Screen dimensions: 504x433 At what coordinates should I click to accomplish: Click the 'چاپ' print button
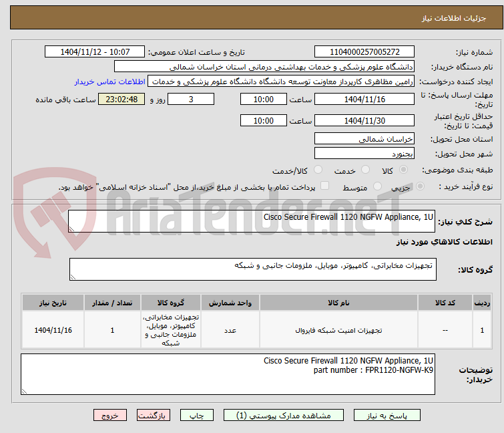(197, 416)
